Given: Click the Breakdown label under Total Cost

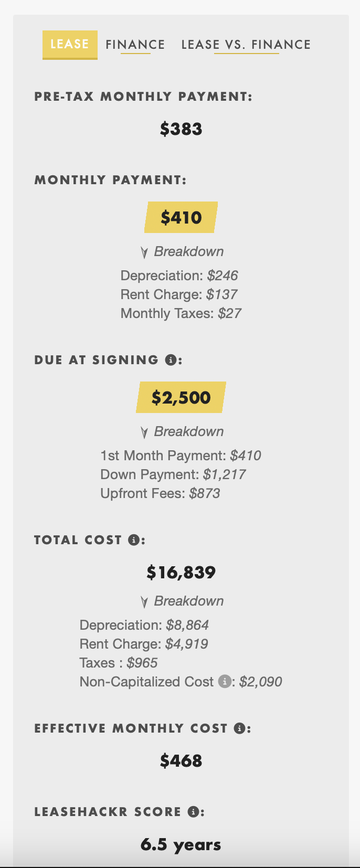Looking at the screenshot, I should [x=189, y=601].
